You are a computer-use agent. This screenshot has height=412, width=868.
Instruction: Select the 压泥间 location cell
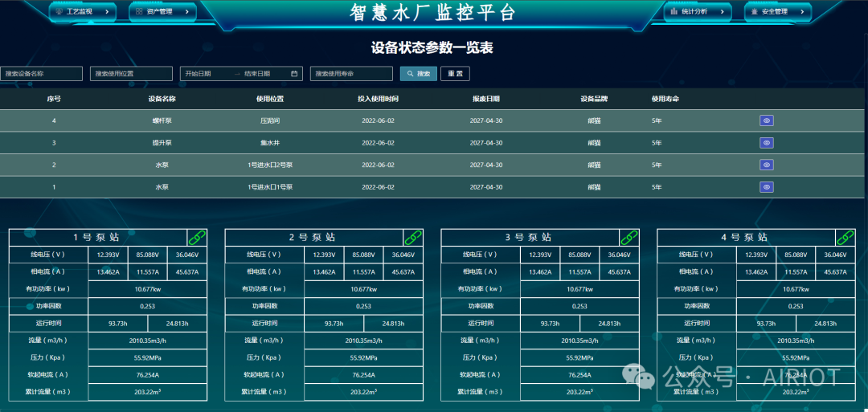pos(269,120)
